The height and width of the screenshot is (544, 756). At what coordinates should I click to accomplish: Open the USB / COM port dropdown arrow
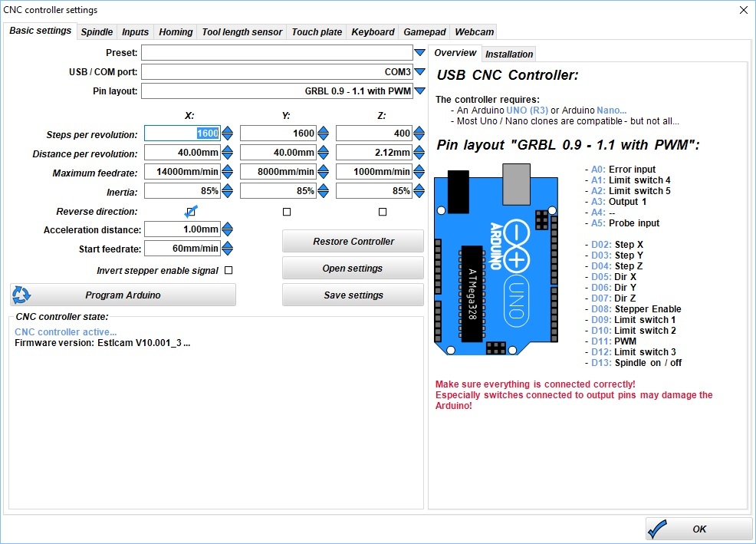tap(420, 71)
